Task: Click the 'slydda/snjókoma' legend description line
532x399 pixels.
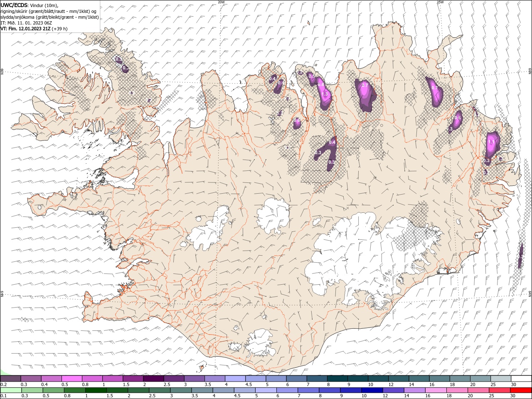Action: point(50,17)
